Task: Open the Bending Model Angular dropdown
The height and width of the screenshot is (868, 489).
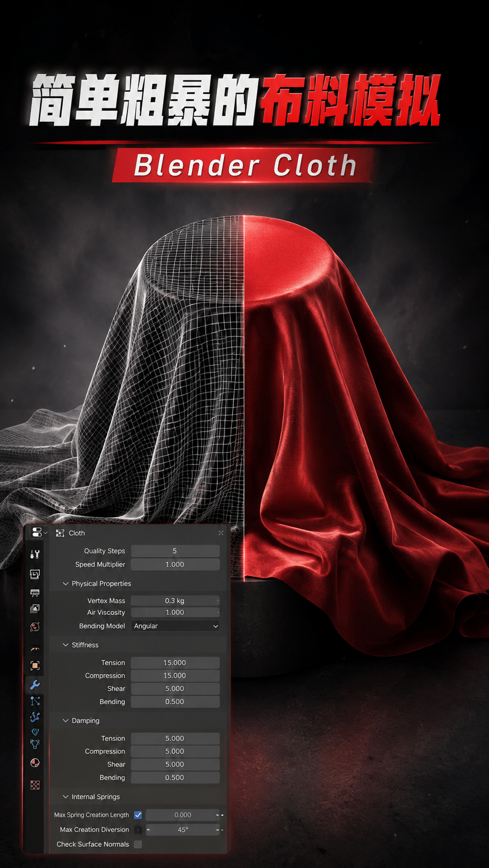Action: click(175, 626)
